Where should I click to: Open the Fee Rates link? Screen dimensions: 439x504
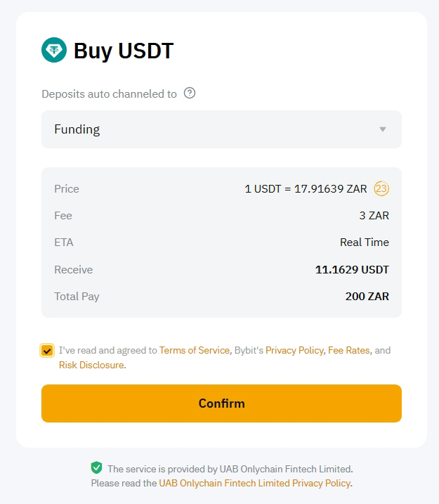coord(348,350)
